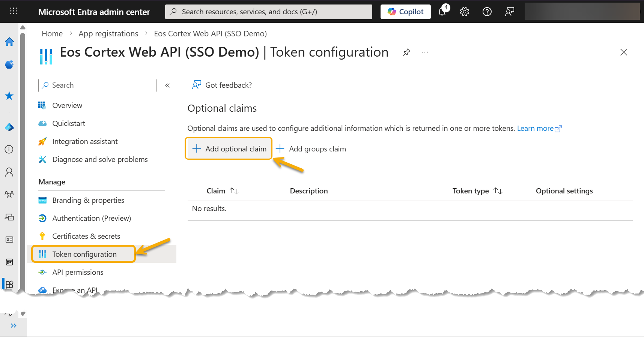The height and width of the screenshot is (337, 644).
Task: Close the Token configuration blade
Action: (x=624, y=52)
